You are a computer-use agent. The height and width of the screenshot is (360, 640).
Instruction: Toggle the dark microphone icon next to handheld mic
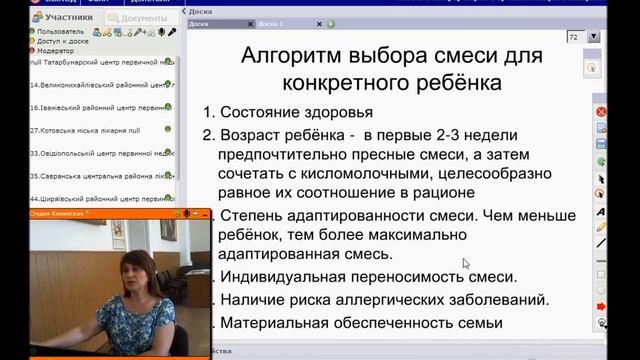(162, 32)
